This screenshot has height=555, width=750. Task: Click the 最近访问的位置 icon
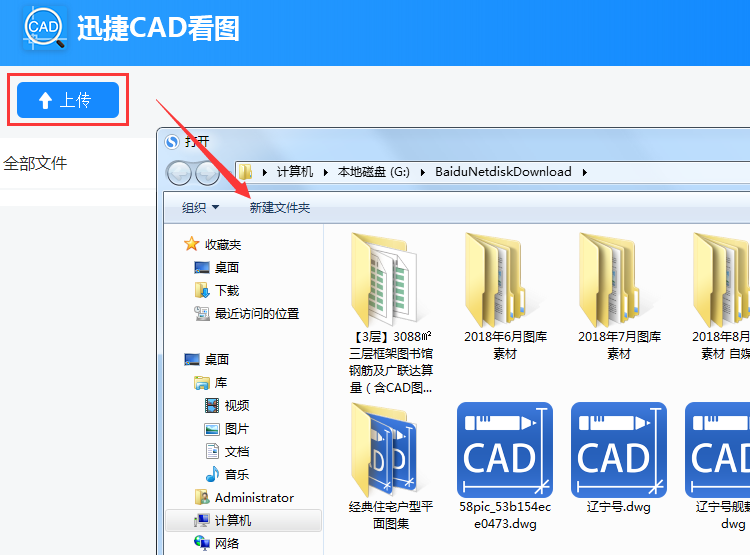tap(202, 313)
